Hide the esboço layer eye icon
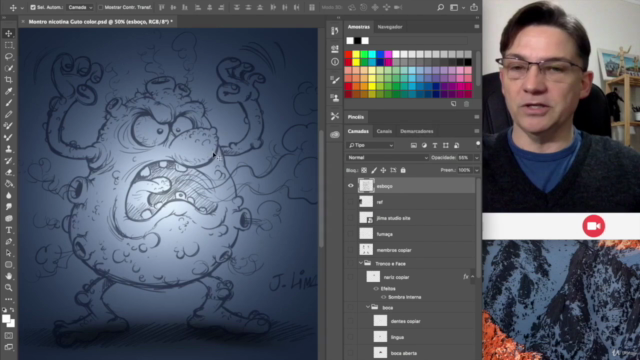640x360 pixels. 351,186
